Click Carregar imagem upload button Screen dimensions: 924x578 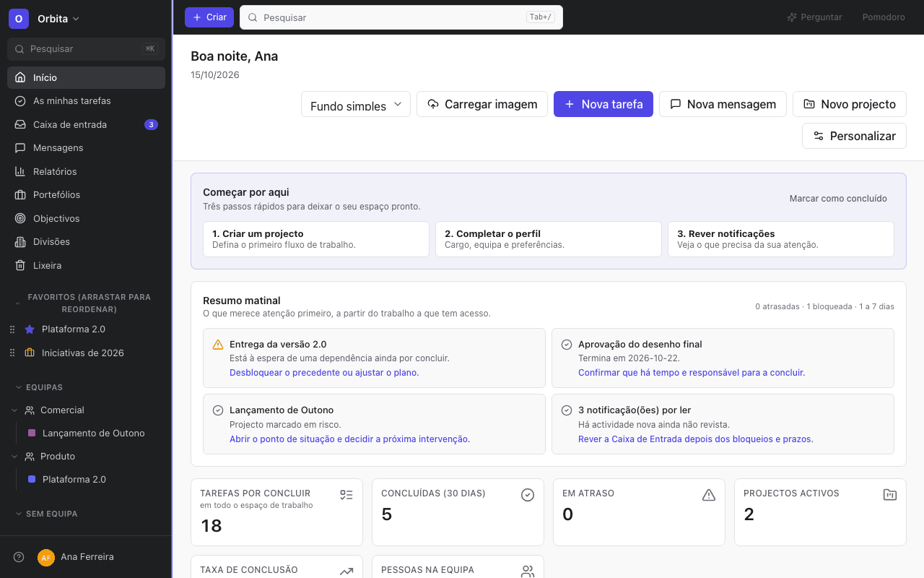tap(482, 104)
